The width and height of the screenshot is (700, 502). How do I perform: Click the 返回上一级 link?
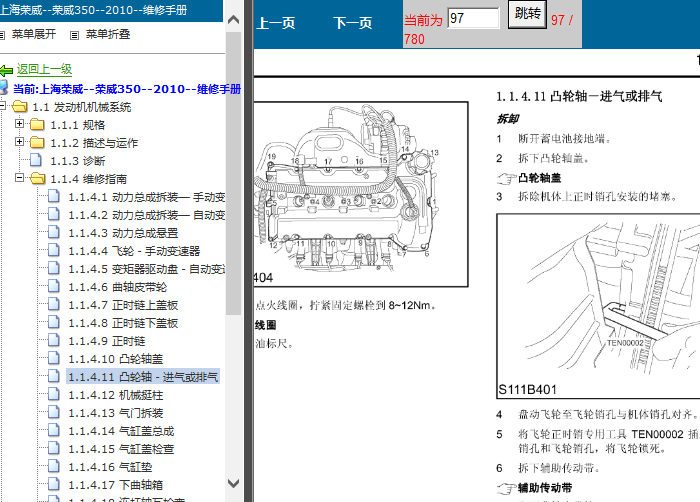pos(44,69)
